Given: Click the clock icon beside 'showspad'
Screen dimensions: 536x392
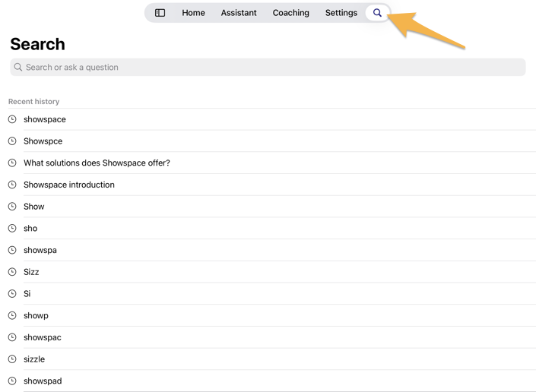Looking at the screenshot, I should pyautogui.click(x=12, y=381).
